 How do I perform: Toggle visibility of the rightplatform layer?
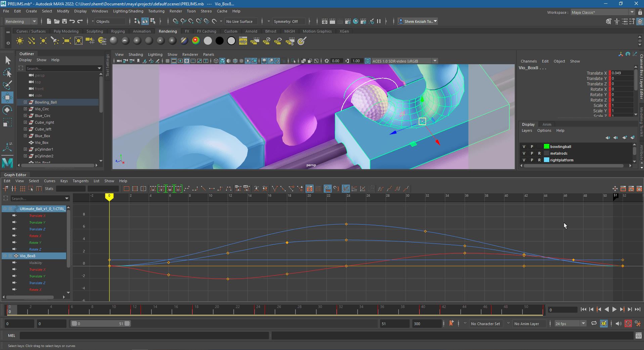point(524,160)
